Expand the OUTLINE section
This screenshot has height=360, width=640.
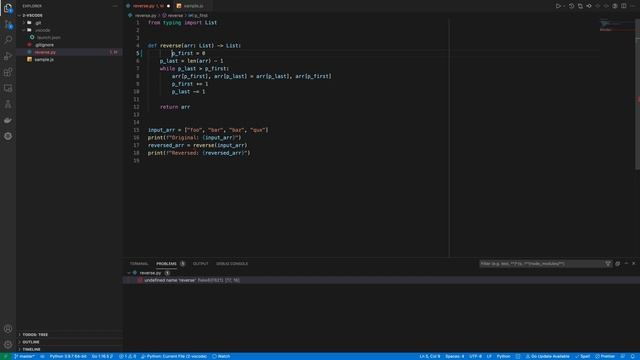69,342
